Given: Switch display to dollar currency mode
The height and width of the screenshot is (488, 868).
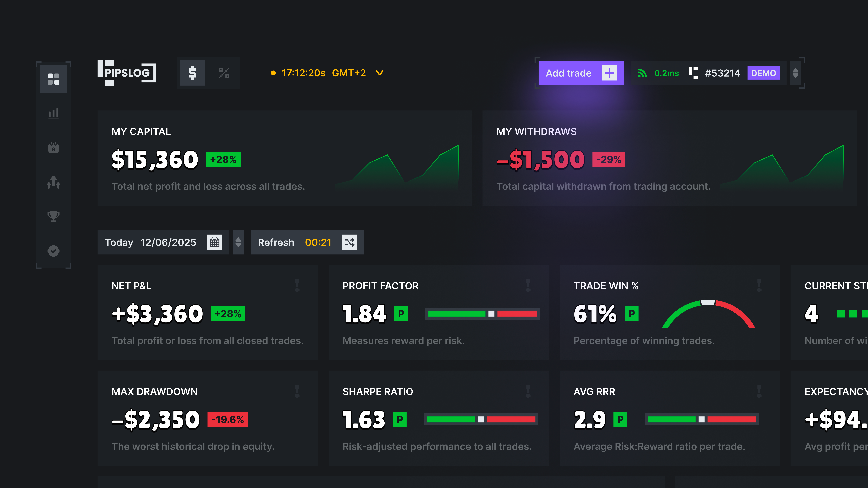Looking at the screenshot, I should (192, 73).
